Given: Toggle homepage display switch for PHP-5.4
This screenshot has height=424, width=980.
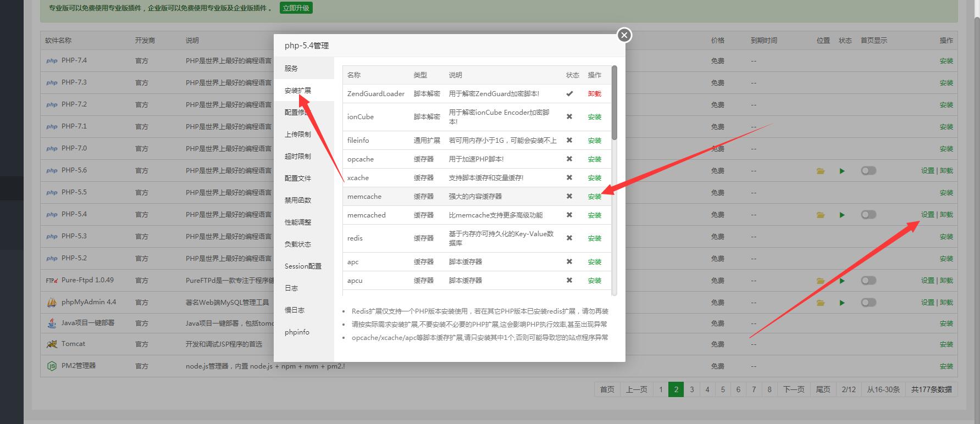Looking at the screenshot, I should pyautogui.click(x=868, y=215).
